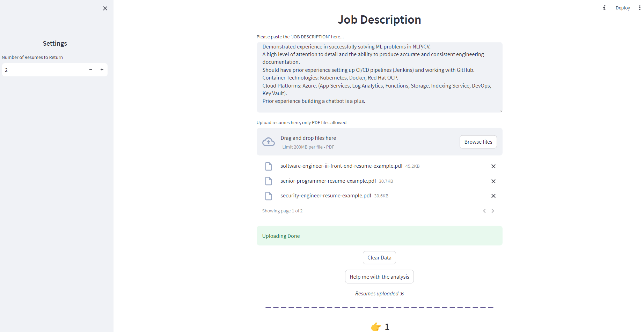Select the cloud upload icon
This screenshot has width=644, height=332.
pos(268,142)
